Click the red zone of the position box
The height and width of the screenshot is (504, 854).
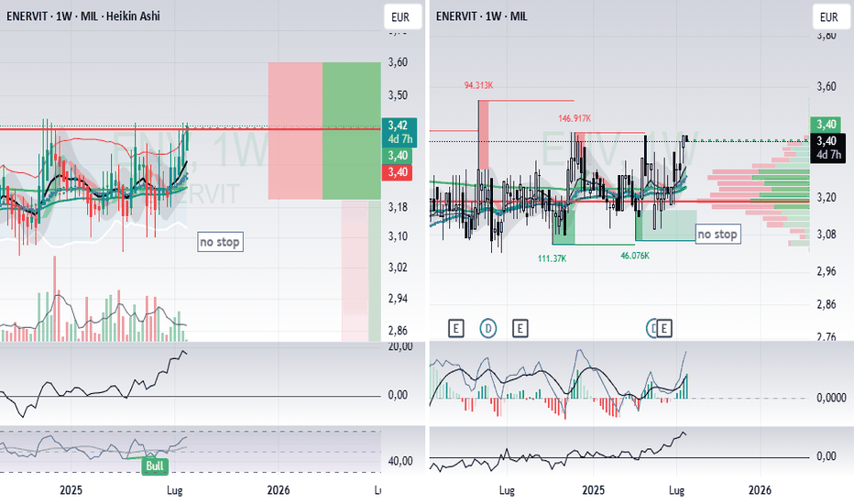point(295,131)
